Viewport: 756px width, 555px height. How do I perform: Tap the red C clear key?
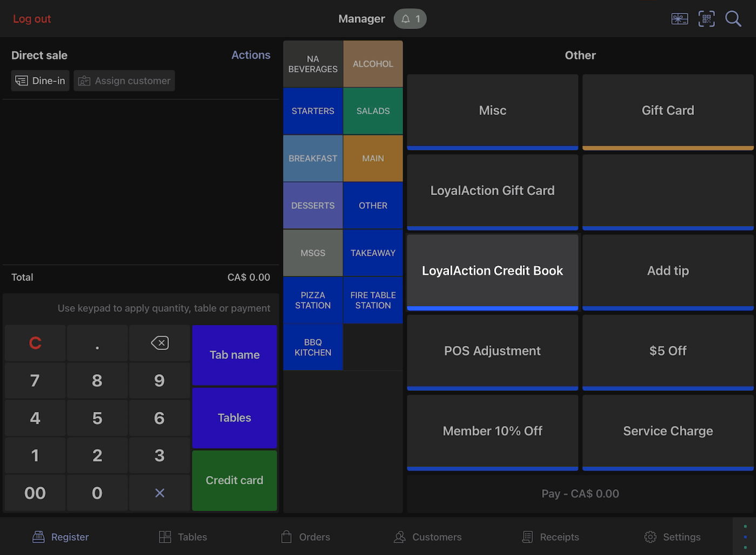pyautogui.click(x=35, y=343)
